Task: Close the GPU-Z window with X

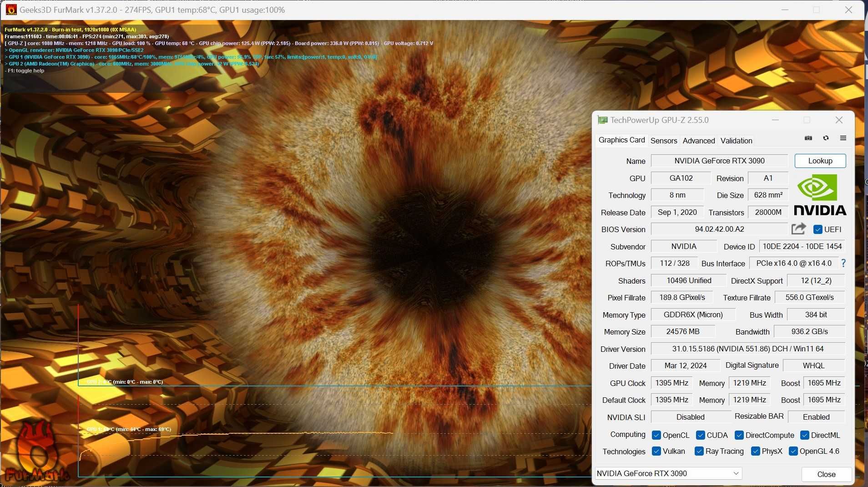Action: [839, 120]
